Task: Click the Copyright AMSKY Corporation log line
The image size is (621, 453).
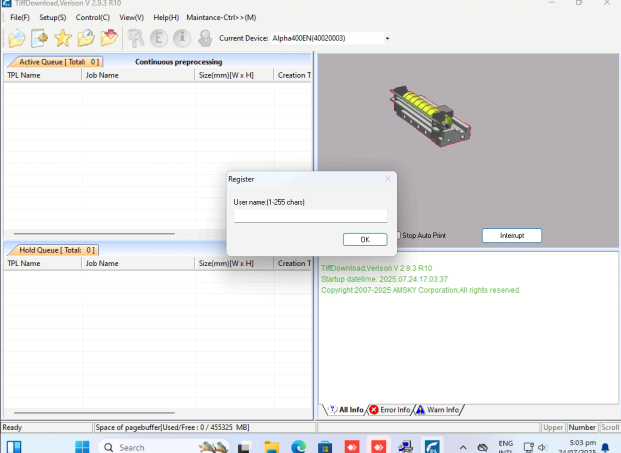Action: 421,290
